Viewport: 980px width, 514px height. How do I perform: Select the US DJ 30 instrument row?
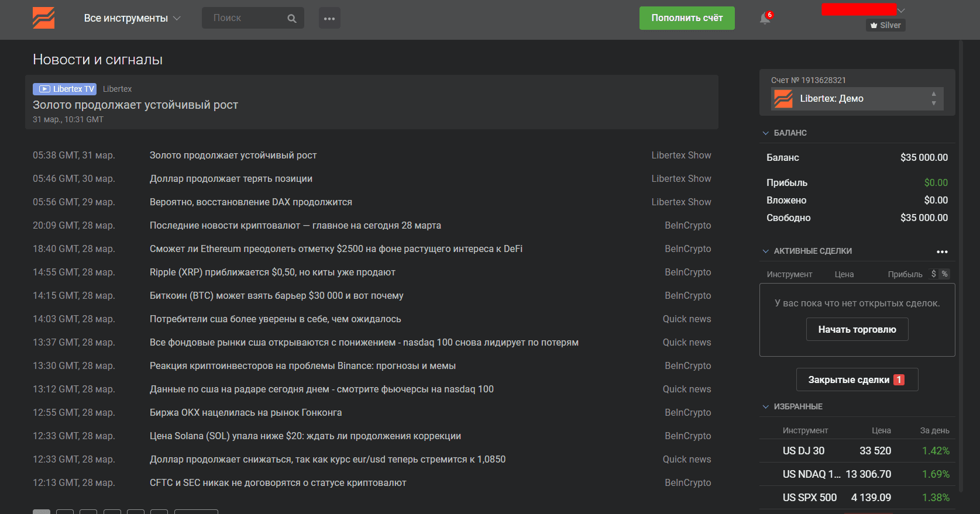[857, 451]
